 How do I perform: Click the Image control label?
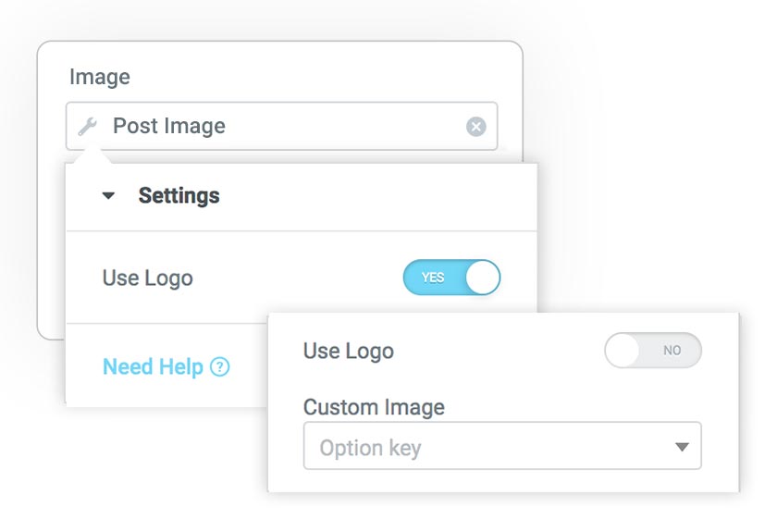[x=100, y=77]
